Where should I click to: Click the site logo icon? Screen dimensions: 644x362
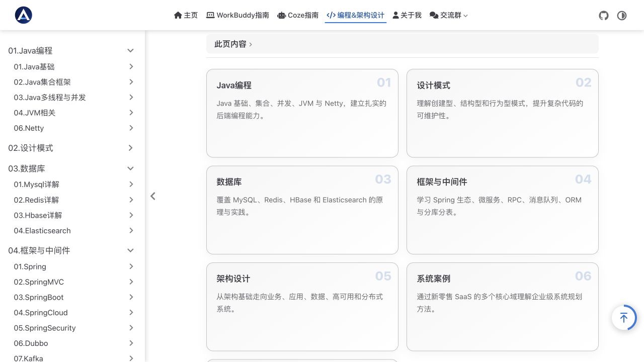tap(24, 15)
